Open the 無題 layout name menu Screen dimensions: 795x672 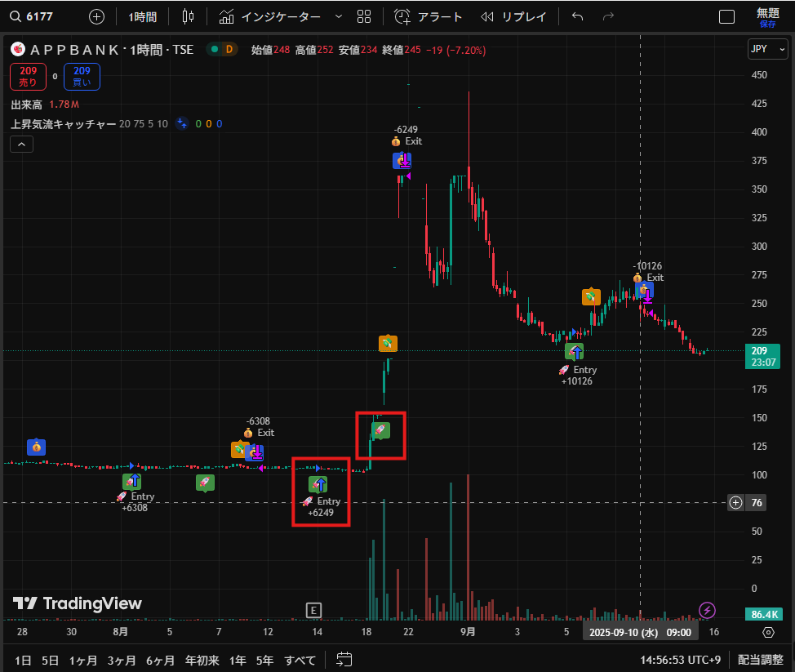[767, 13]
